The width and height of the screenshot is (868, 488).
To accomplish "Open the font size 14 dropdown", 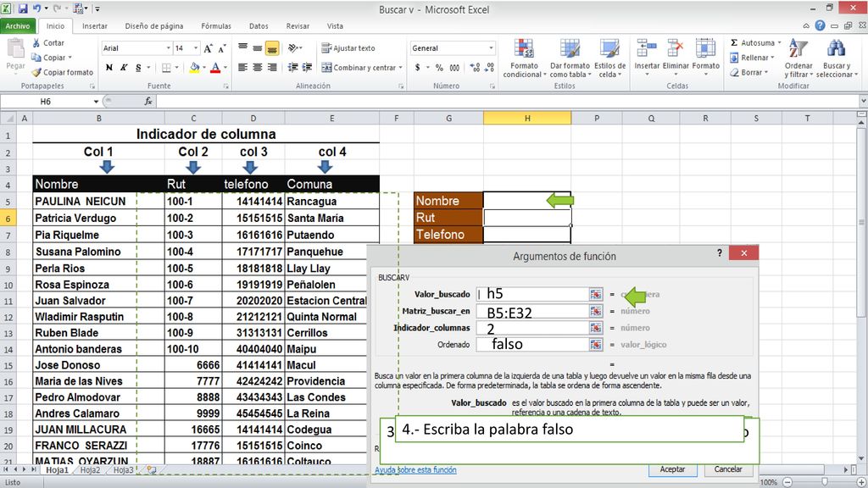I will click(x=196, y=48).
